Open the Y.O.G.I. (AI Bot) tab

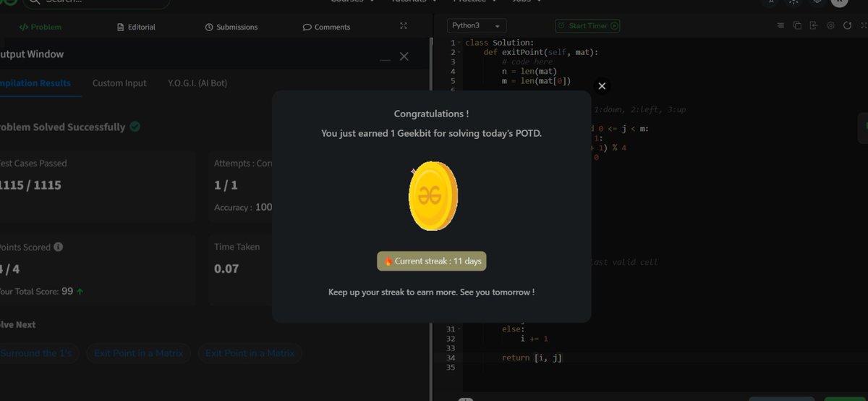click(x=197, y=83)
